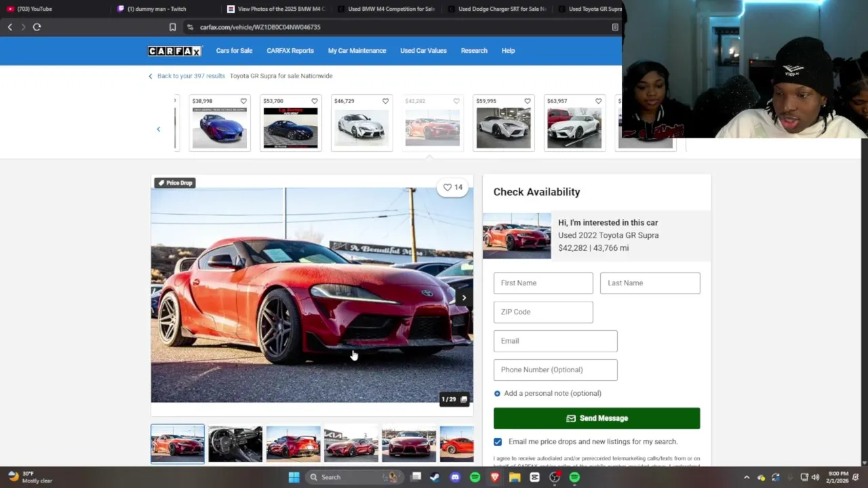This screenshot has width=868, height=488.
Task: Open the My Car Maintenance menu
Action: 357,51
